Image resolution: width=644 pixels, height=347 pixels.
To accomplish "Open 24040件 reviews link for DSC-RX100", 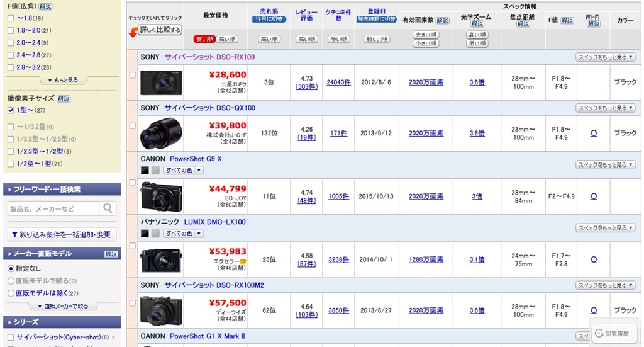I will [x=338, y=82].
